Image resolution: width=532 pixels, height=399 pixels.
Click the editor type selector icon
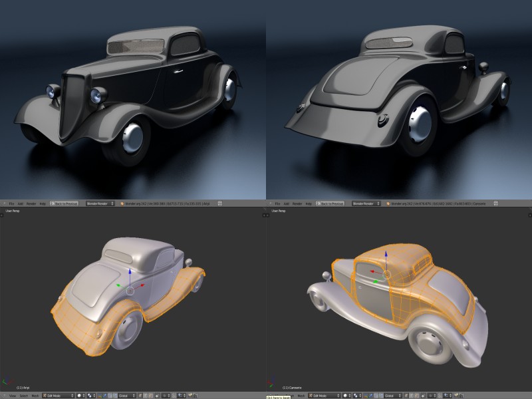point(5,394)
